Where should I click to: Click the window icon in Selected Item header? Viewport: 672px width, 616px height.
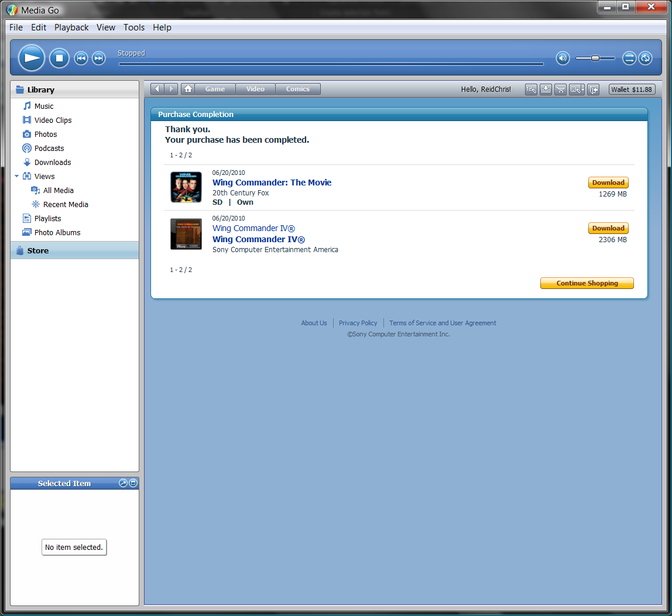click(x=133, y=483)
